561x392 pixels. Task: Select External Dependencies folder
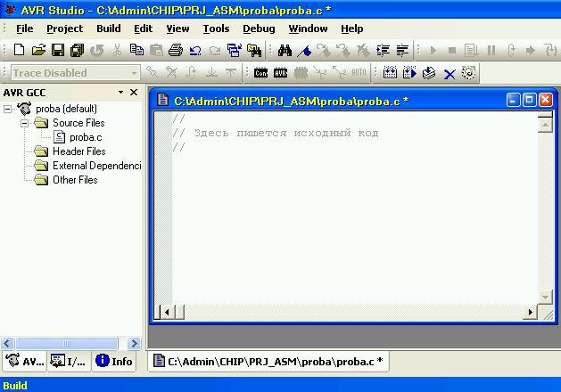[97, 166]
